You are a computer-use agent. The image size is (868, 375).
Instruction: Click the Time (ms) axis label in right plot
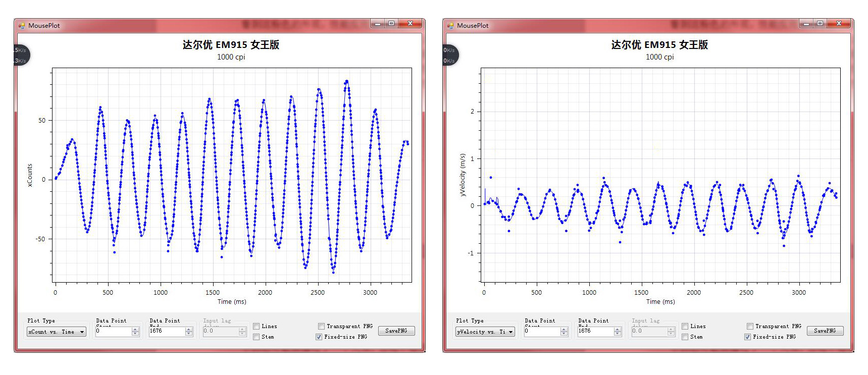tap(660, 302)
